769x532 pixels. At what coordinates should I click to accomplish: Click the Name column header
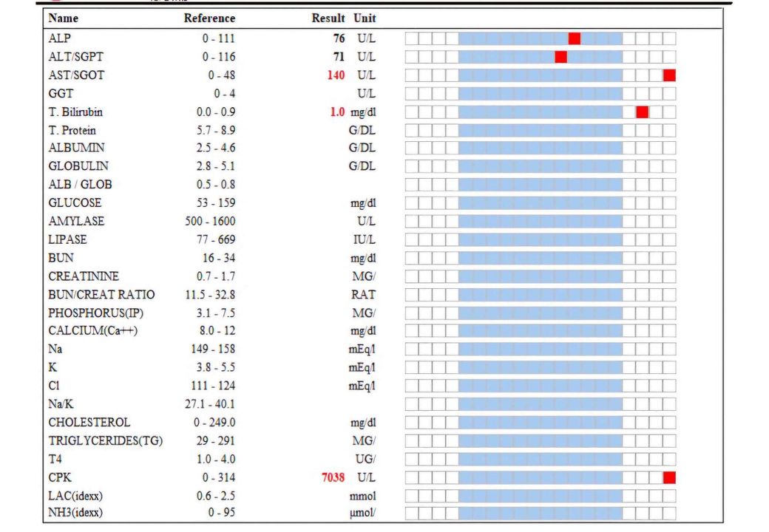coord(64,18)
